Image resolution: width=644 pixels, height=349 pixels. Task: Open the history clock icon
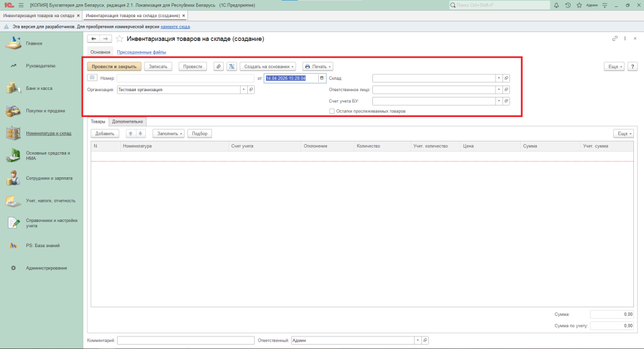[568, 5]
